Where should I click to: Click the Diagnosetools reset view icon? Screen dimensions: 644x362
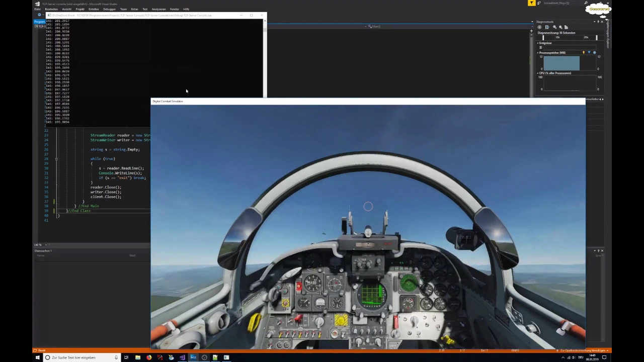click(x=566, y=27)
